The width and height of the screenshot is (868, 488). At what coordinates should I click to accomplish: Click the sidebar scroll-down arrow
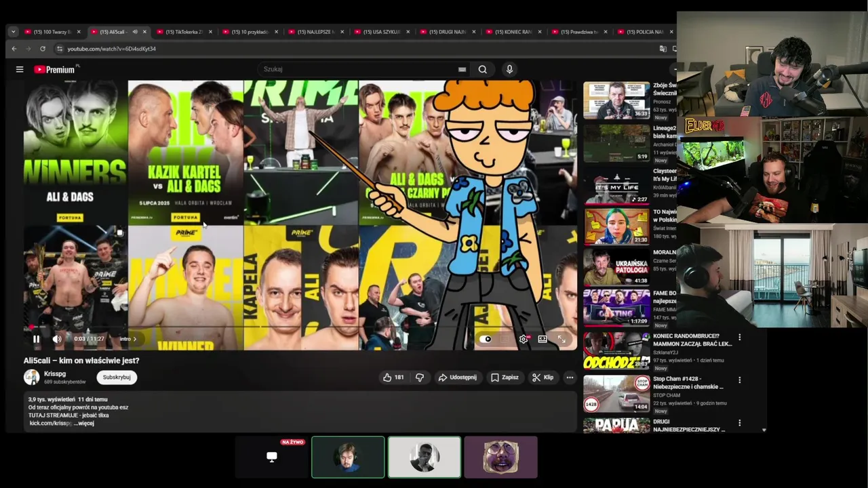coord(764,430)
